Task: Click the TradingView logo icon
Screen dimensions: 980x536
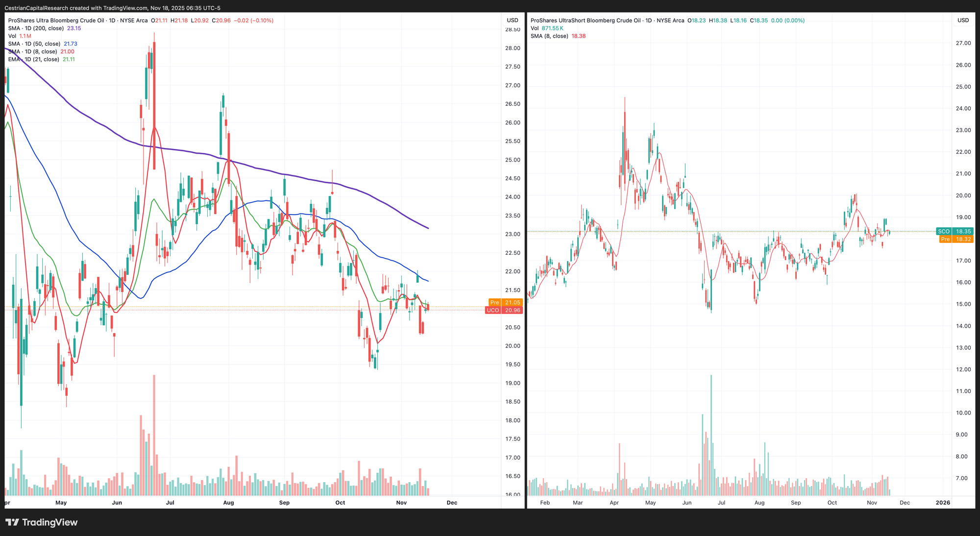Action: [12, 522]
